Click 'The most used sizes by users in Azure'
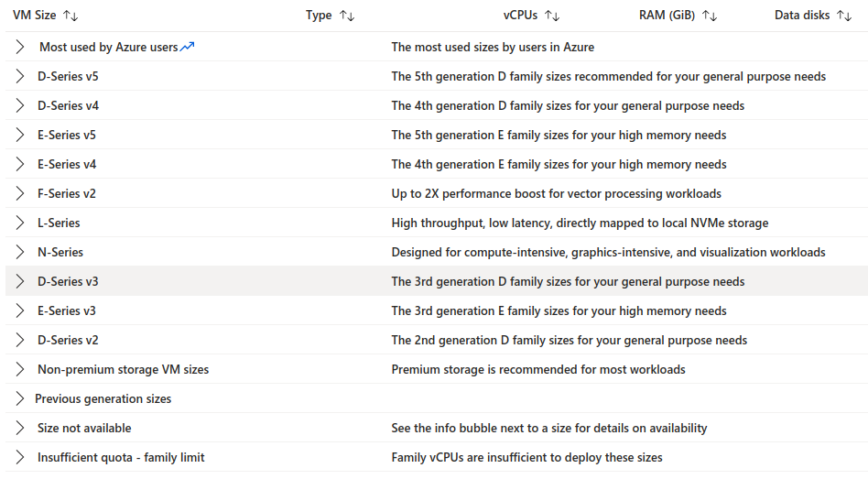This screenshot has height=479, width=868. [x=493, y=47]
